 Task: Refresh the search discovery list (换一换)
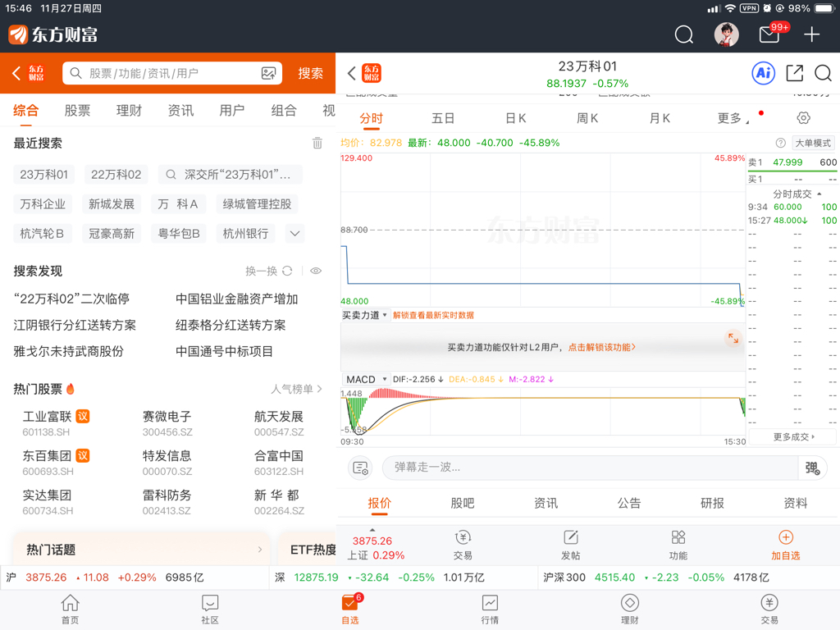click(x=269, y=271)
